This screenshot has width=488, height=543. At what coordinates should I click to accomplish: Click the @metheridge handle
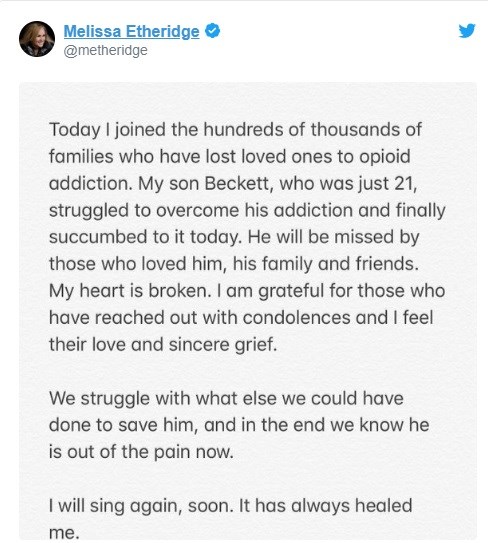tap(106, 50)
